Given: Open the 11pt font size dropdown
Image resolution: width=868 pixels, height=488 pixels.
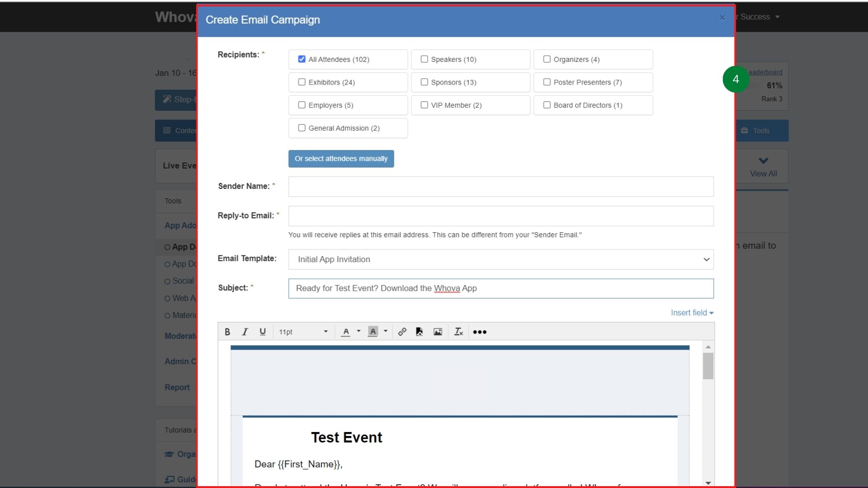Looking at the screenshot, I should point(303,332).
